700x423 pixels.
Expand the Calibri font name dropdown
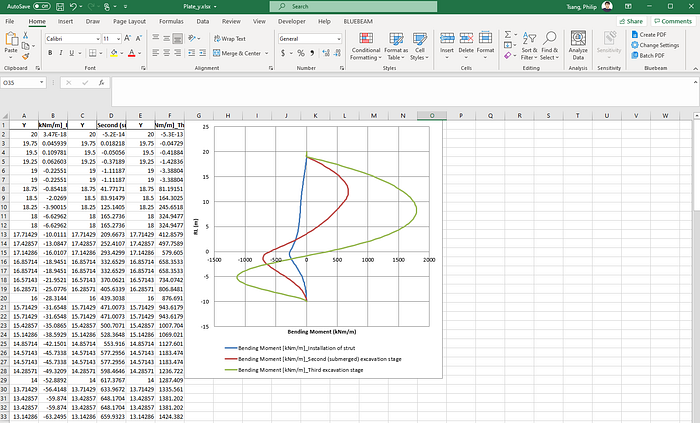tap(98, 39)
